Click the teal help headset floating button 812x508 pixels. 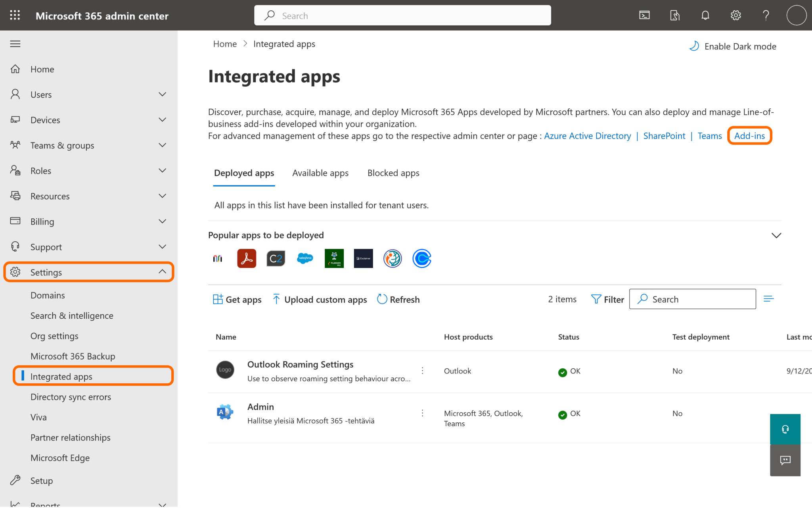[785, 429]
